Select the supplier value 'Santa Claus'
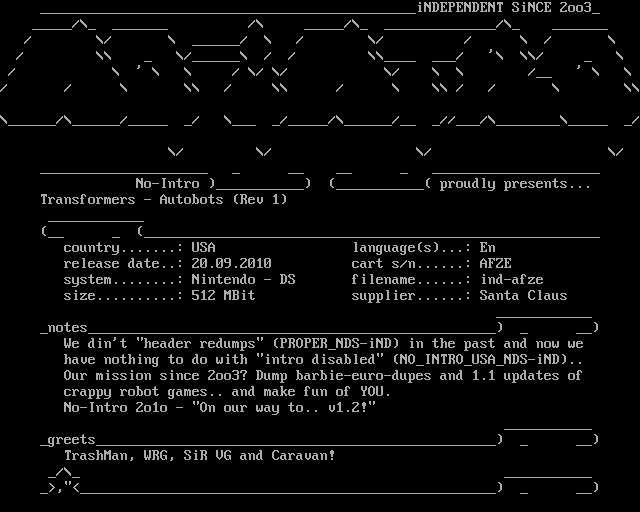This screenshot has height=512, width=640. click(523, 295)
